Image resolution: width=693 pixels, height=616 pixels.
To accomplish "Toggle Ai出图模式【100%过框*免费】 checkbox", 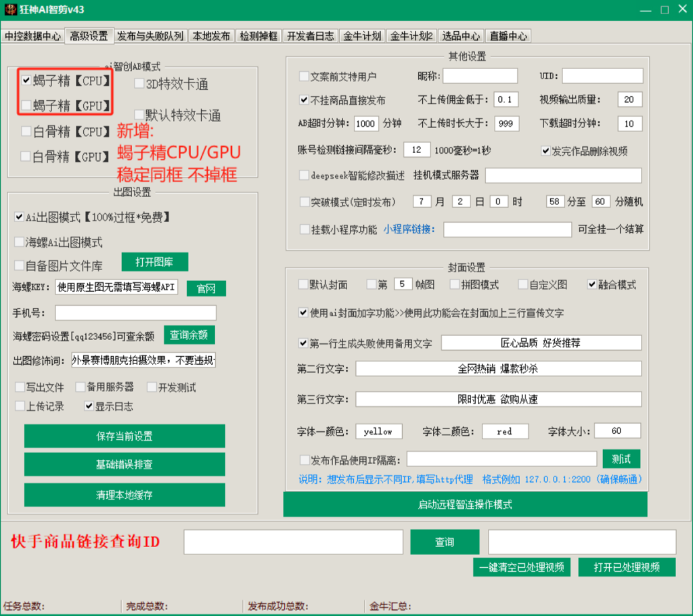I will [x=19, y=217].
